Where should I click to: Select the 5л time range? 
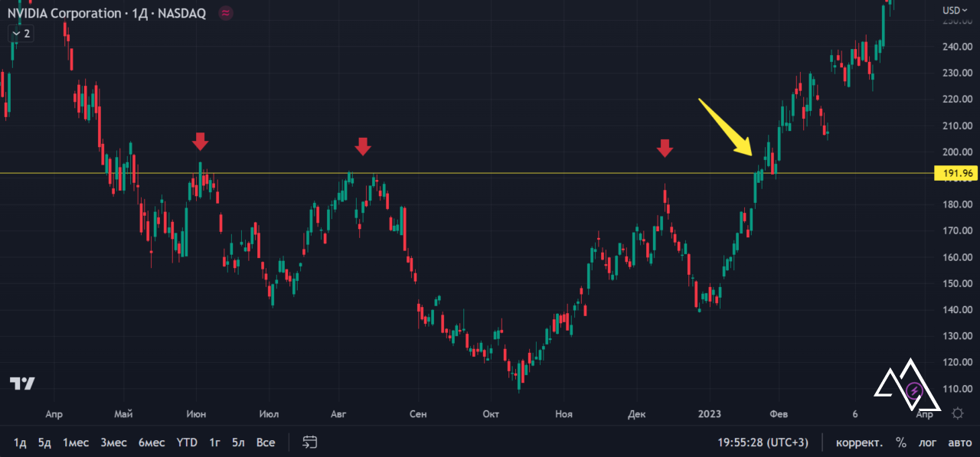tap(239, 442)
